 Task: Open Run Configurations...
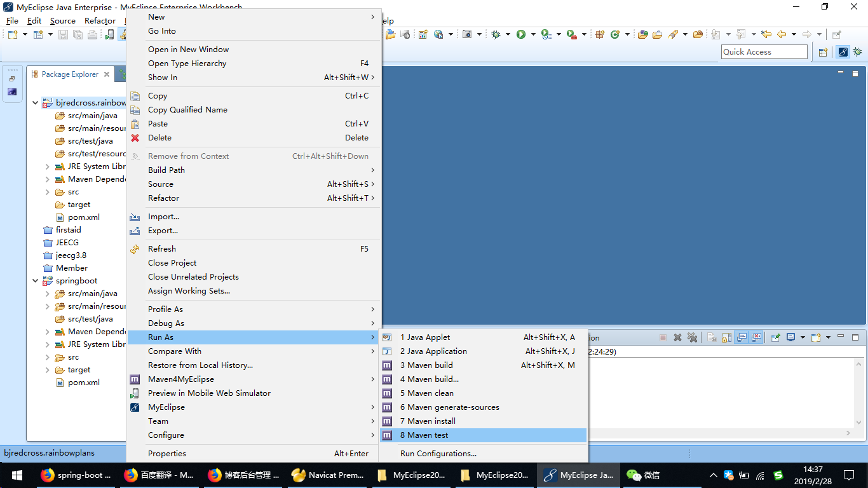tap(484, 454)
